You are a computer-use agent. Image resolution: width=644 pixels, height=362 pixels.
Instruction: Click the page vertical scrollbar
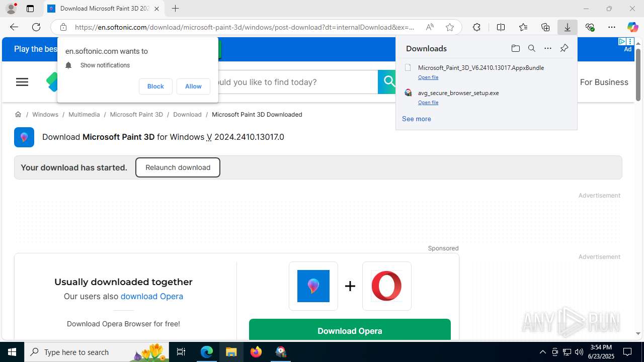pos(638,74)
